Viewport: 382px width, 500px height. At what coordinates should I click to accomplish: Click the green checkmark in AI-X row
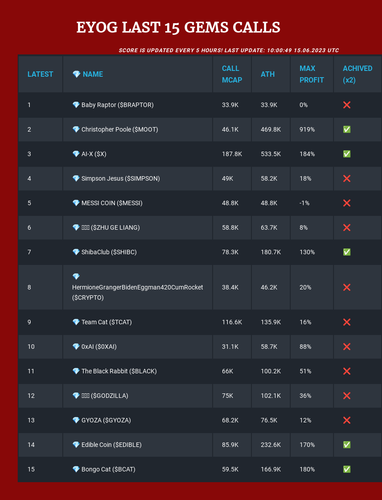click(x=347, y=154)
